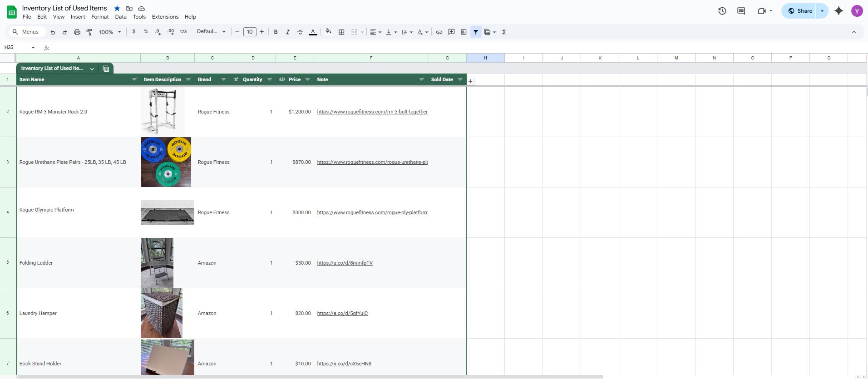Check the cloud document status icon

click(x=142, y=8)
